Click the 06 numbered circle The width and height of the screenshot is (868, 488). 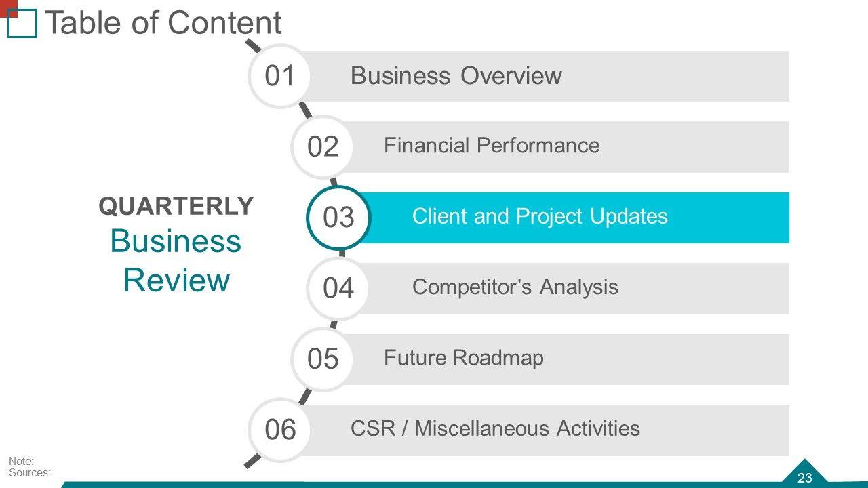(x=280, y=430)
